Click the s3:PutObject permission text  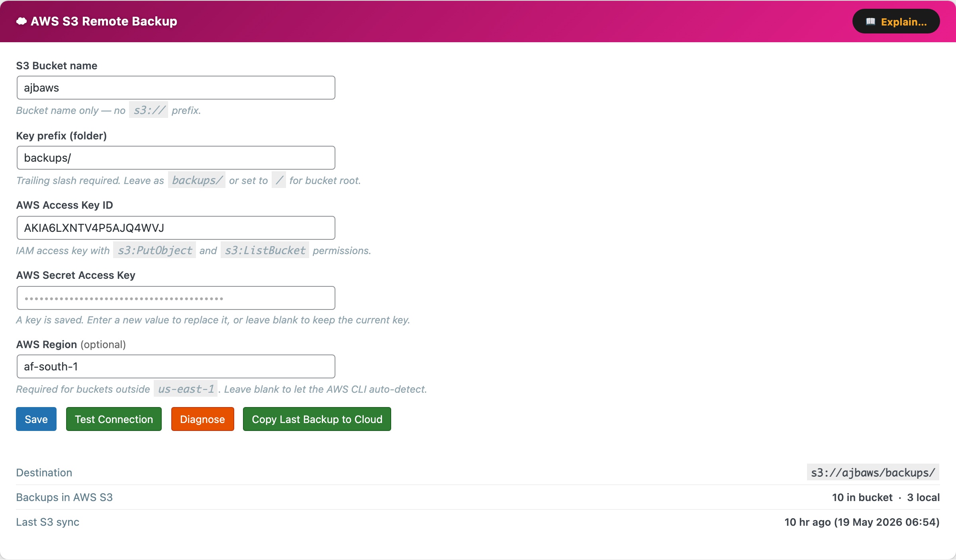point(155,250)
